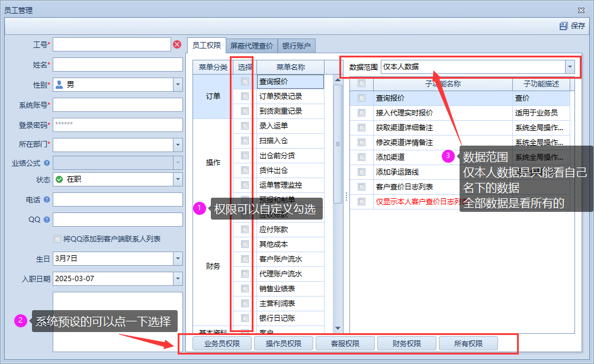Image resolution: width=594 pixels, height=364 pixels.
Task: Check the 接入代理实时报价 sub-function checkbox
Action: point(362,112)
